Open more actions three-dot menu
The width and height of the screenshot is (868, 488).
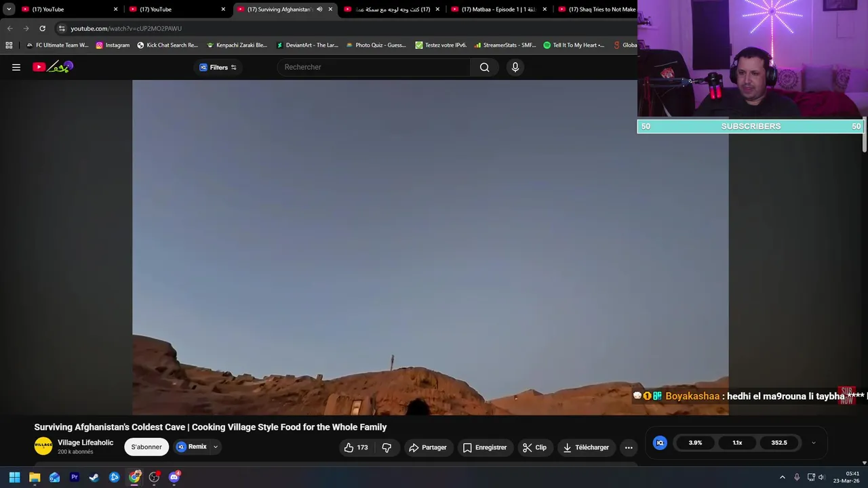(629, 447)
